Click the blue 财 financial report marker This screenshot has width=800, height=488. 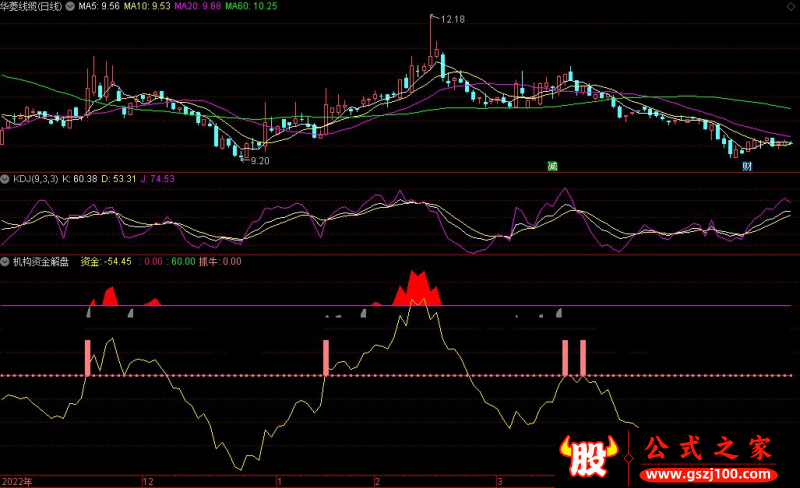click(747, 165)
